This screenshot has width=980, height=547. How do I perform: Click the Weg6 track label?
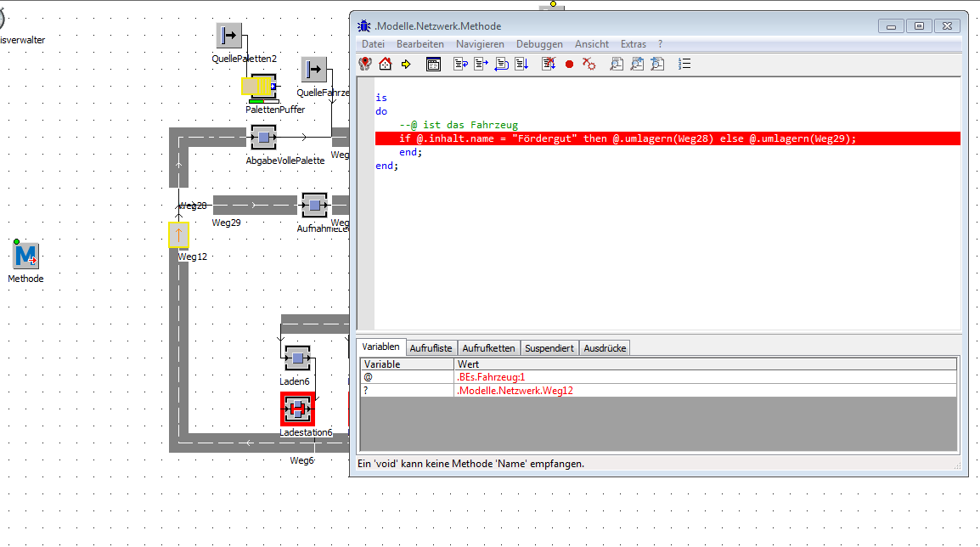(301, 460)
